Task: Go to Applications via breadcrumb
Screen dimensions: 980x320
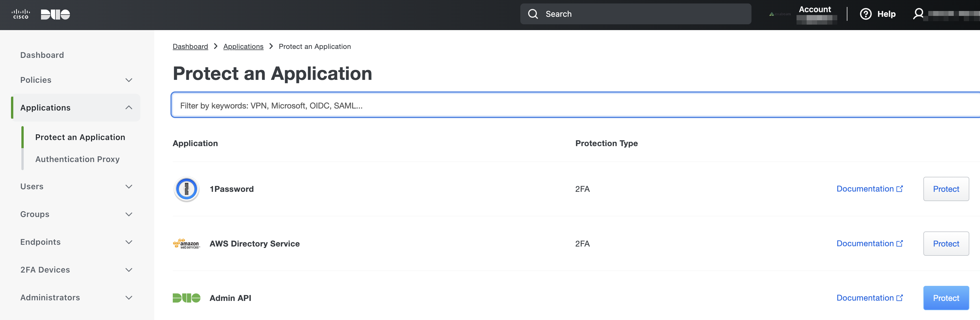Action: (x=243, y=47)
